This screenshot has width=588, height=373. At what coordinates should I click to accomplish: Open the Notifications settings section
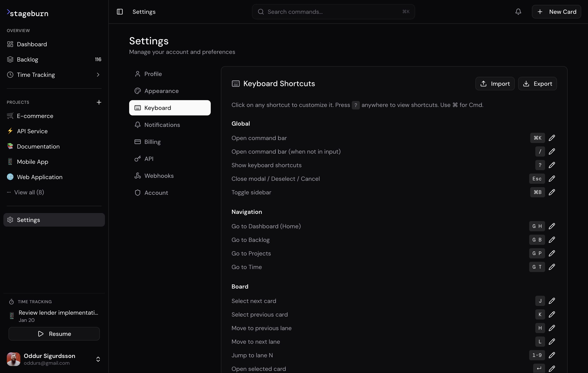162,125
